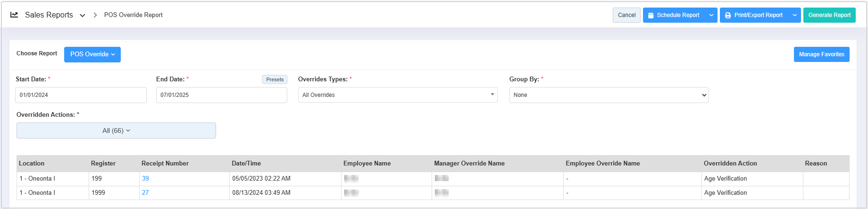
Task: Click the Sales Reports chart icon
Action: click(x=14, y=15)
